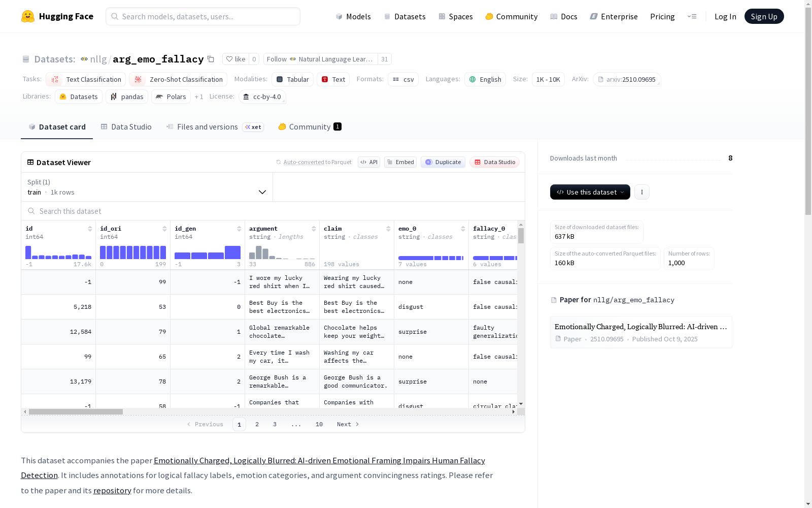The width and height of the screenshot is (812, 508).
Task: Click the Duplicate button
Action: (443, 162)
